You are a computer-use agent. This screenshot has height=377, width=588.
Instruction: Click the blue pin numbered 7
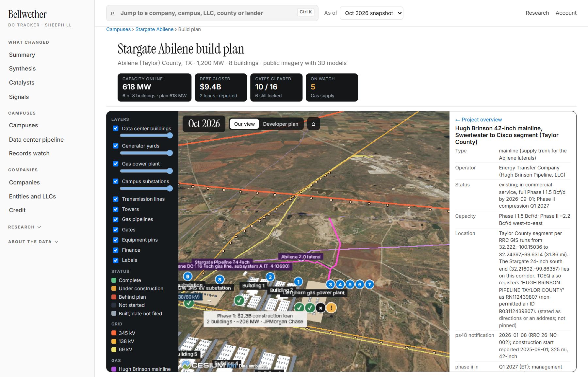click(369, 284)
